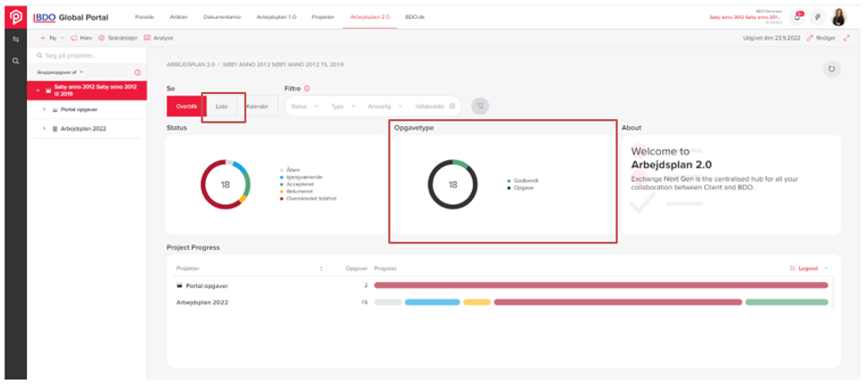Open the Status filter dropdown

[x=305, y=107]
